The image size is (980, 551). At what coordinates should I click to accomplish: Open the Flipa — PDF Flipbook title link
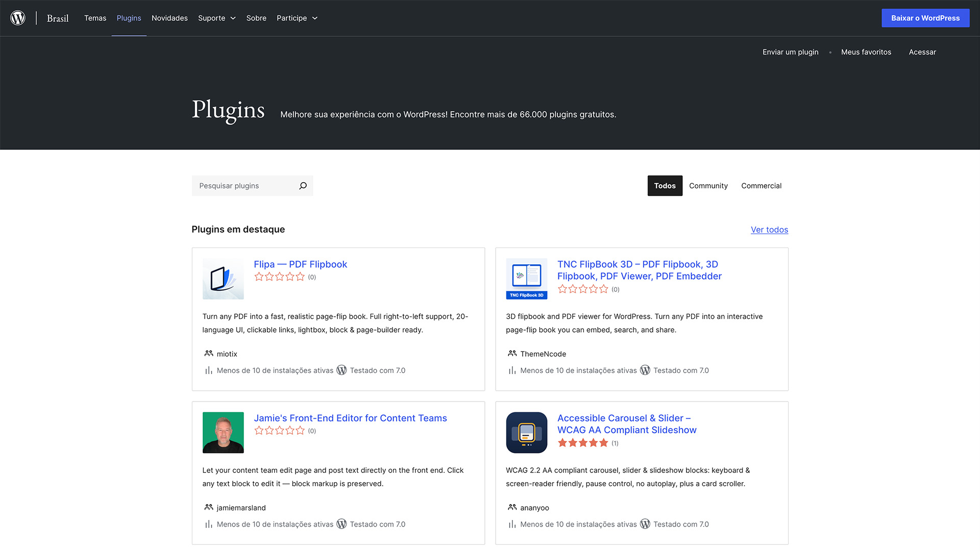coord(300,264)
